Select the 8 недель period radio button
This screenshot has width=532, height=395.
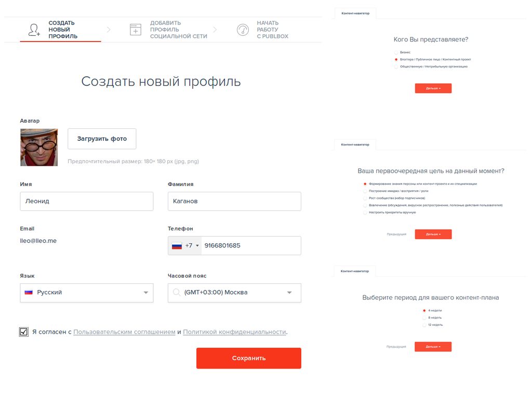point(424,318)
